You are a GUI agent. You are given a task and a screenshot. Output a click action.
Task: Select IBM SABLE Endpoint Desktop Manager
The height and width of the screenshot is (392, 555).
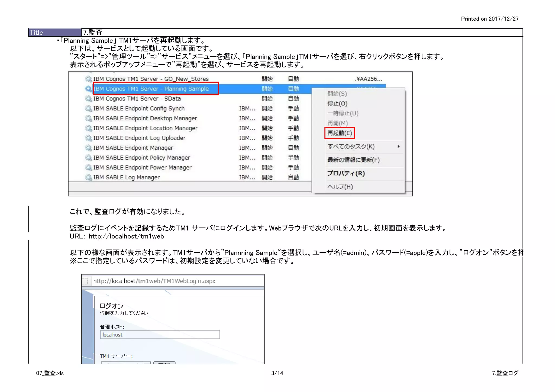(145, 118)
